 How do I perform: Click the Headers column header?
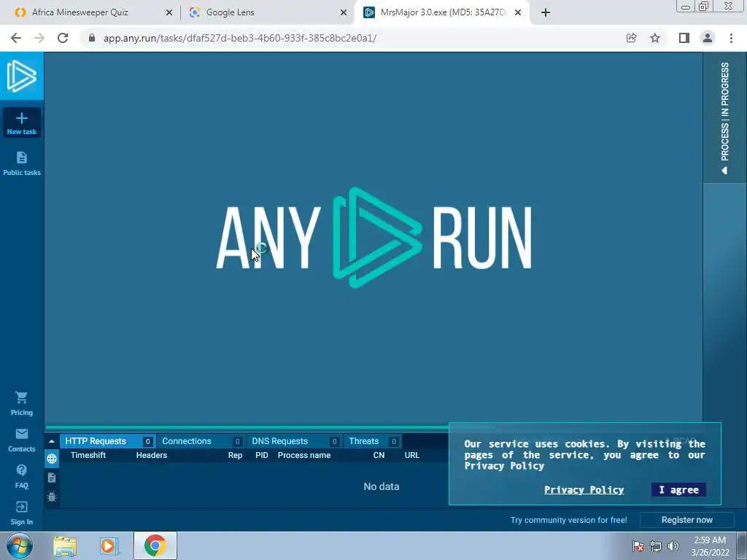point(152,455)
